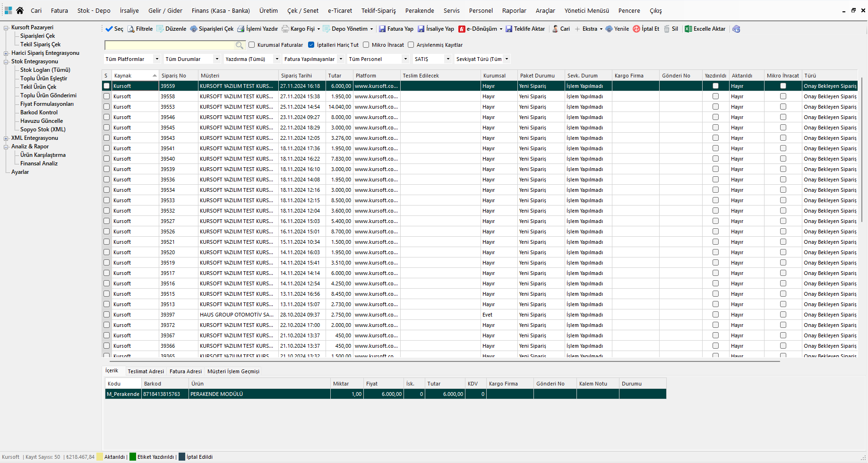This screenshot has width=868, height=463.
Task: Open Barkod Kontrol in sidebar
Action: [x=39, y=112]
